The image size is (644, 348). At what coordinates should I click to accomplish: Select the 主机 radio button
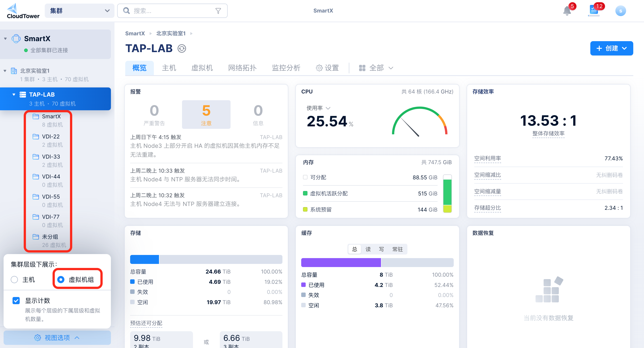14,280
